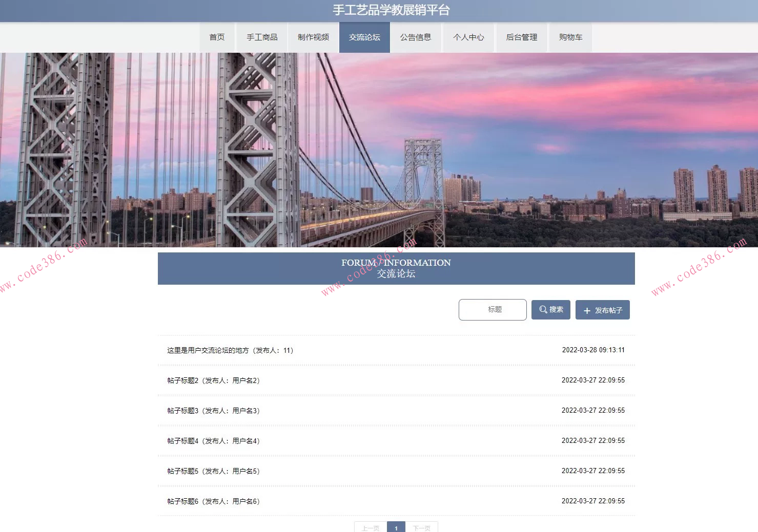This screenshot has width=758, height=532.
Task: Select page 1 in pagination
Action: (396, 528)
